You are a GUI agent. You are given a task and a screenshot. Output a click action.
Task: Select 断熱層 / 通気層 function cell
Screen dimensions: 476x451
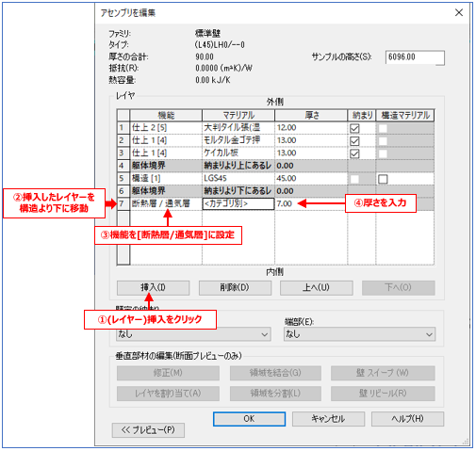click(166, 203)
